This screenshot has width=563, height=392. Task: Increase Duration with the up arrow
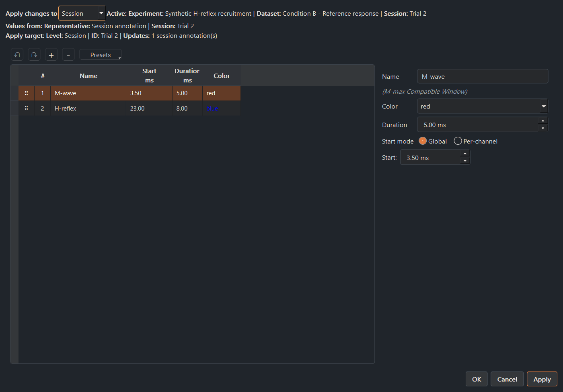543,121
